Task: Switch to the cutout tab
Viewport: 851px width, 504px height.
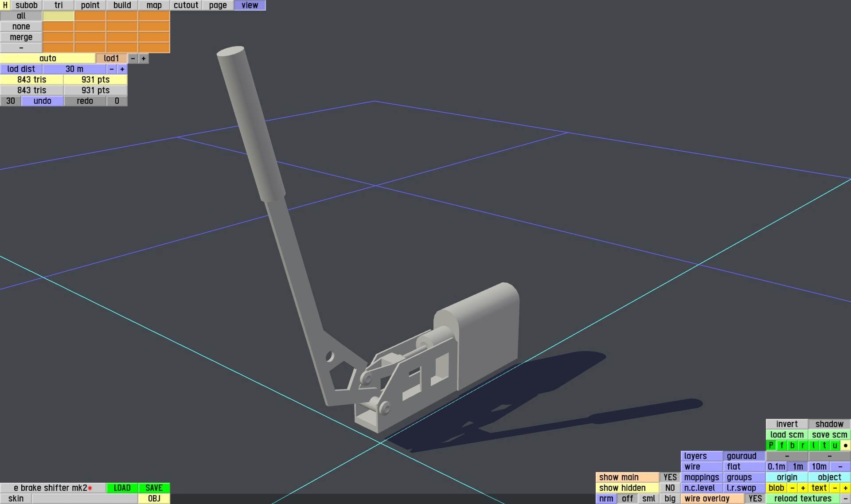Action: (x=186, y=5)
